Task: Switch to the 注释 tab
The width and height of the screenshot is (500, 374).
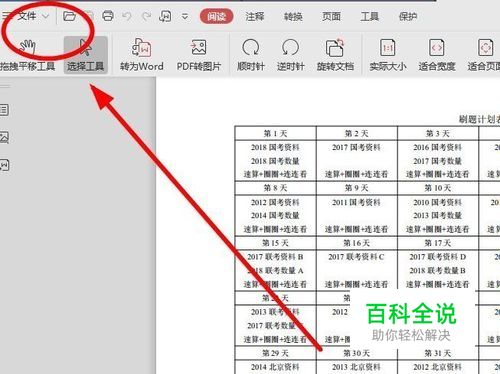Action: [255, 16]
